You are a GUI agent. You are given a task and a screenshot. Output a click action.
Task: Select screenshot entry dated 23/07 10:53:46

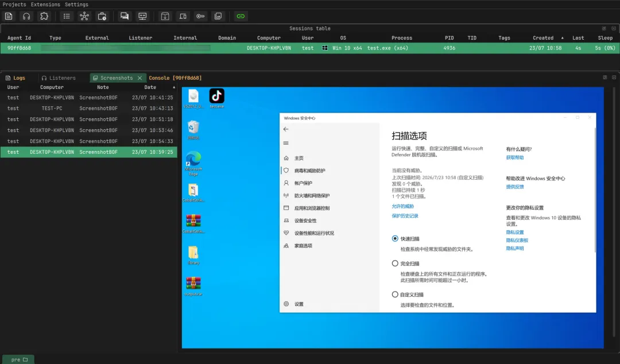pyautogui.click(x=88, y=130)
